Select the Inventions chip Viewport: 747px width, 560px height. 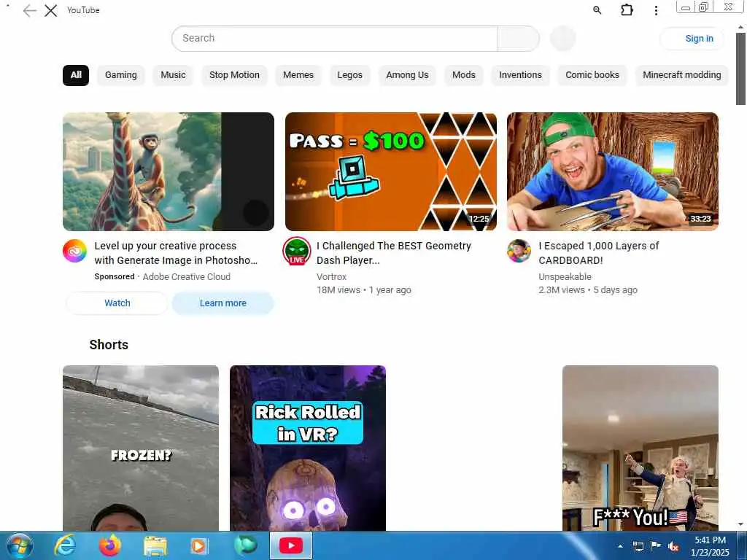520,75
